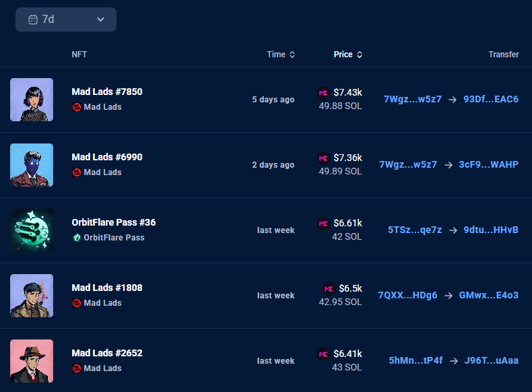Open the 7d time range dropdown

(66, 20)
